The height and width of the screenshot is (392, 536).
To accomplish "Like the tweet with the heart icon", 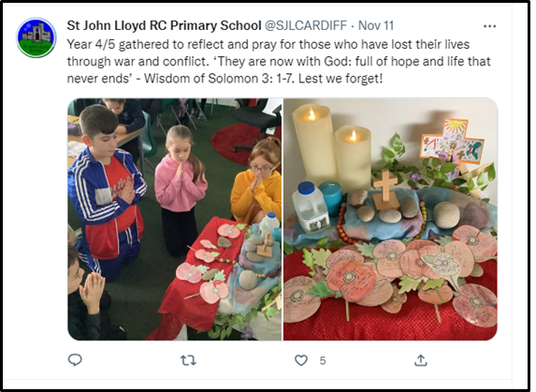I will [x=301, y=360].
